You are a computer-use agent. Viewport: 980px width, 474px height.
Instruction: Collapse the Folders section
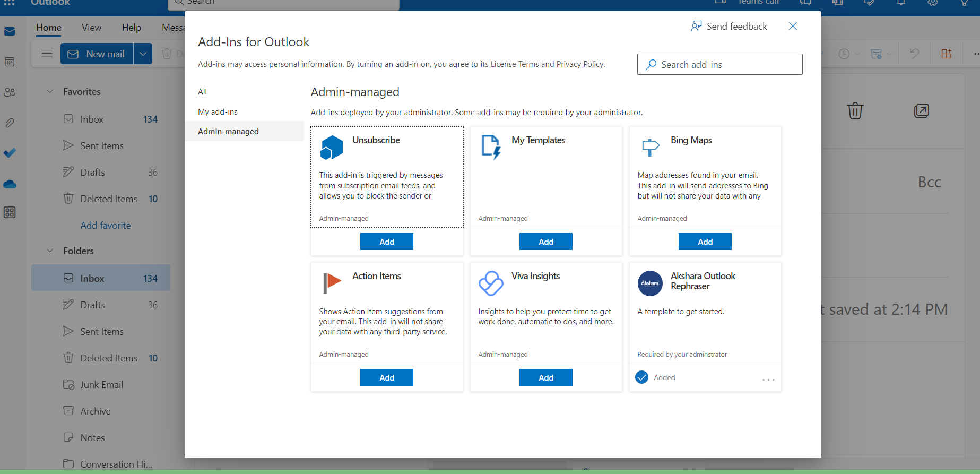[x=50, y=251]
